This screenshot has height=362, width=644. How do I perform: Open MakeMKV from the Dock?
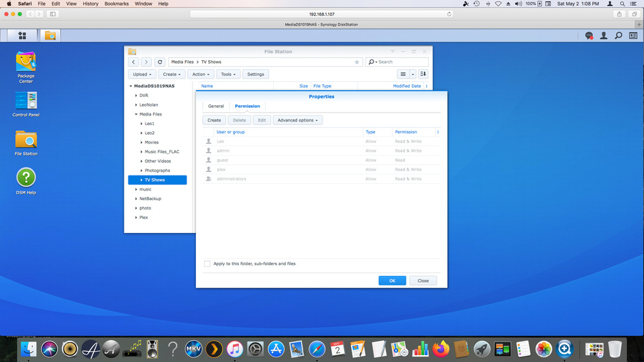point(193,349)
